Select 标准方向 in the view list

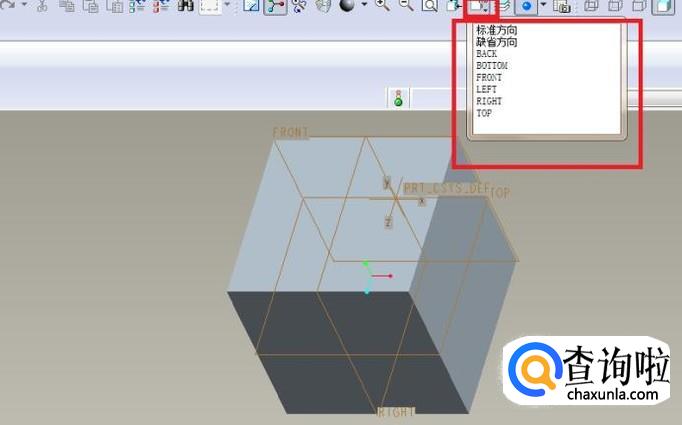pos(497,30)
